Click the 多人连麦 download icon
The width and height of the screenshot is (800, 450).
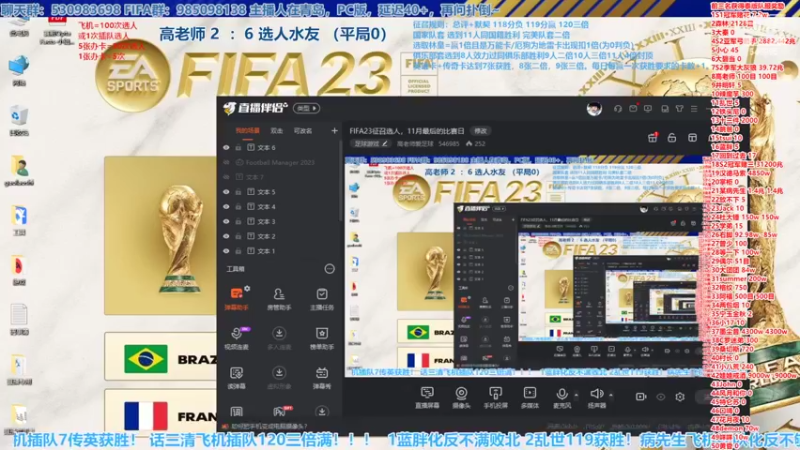tap(279, 333)
